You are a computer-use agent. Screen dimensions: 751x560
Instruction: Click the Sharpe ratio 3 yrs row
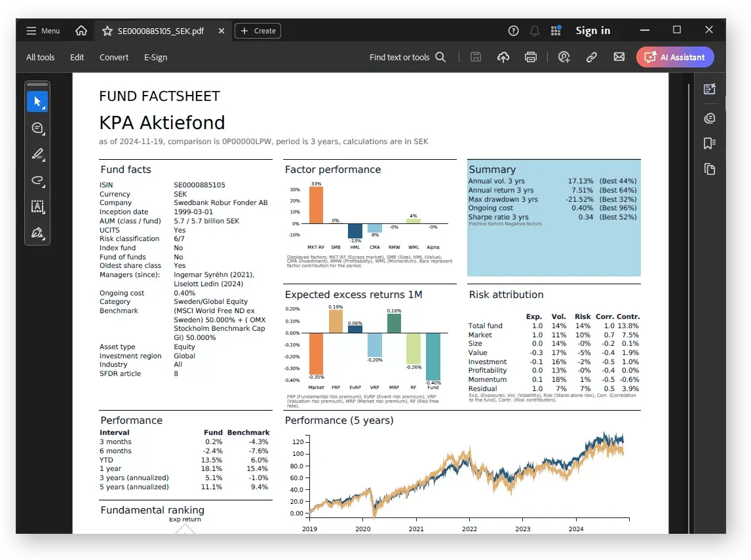click(552, 217)
